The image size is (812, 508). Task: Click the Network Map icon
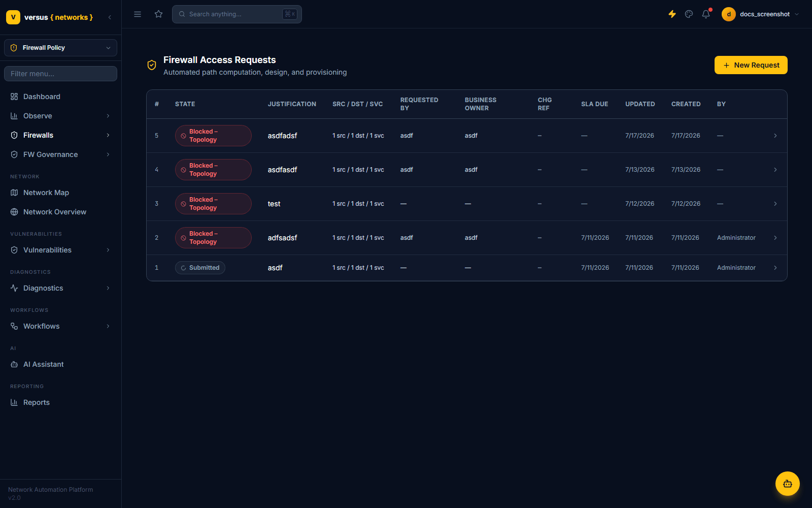click(14, 193)
